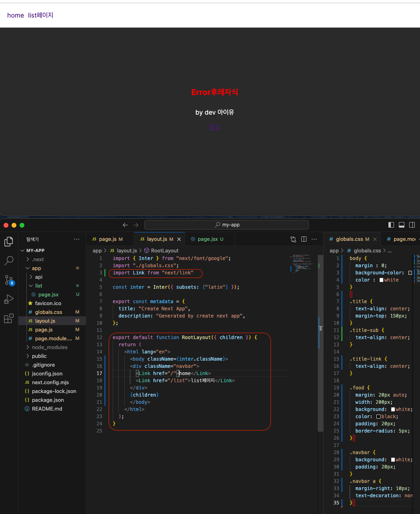
Task: Click globals.css segment in right editor breadcrumb
Action: (x=367, y=250)
